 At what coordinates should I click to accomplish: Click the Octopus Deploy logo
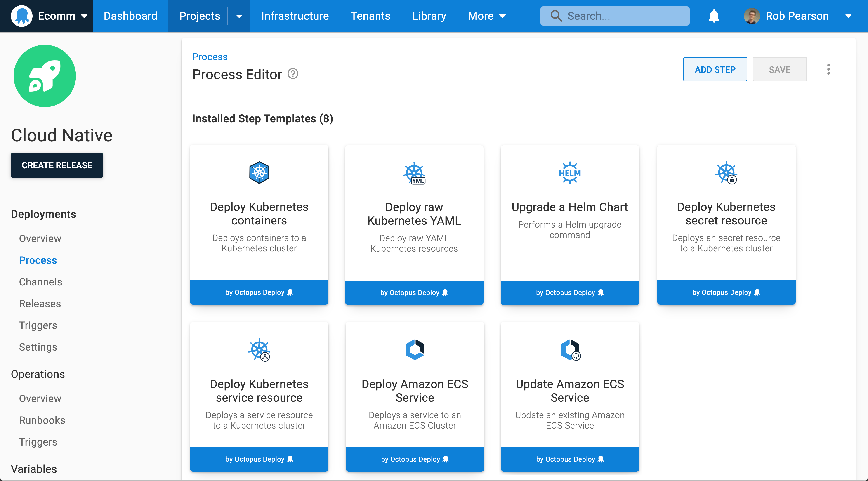point(21,16)
